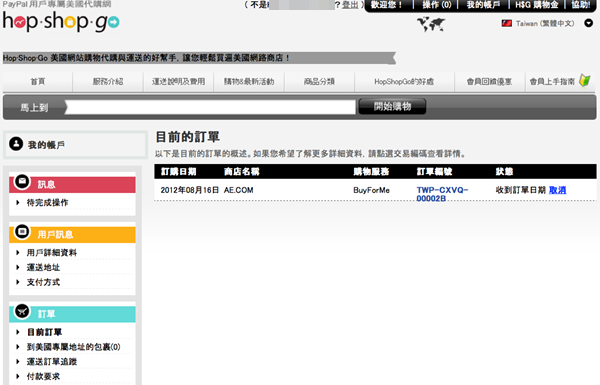Viewport: 600px width, 385px height.
Task: Open order number TWP-CXVQ-00002B link
Action: [x=442, y=194]
